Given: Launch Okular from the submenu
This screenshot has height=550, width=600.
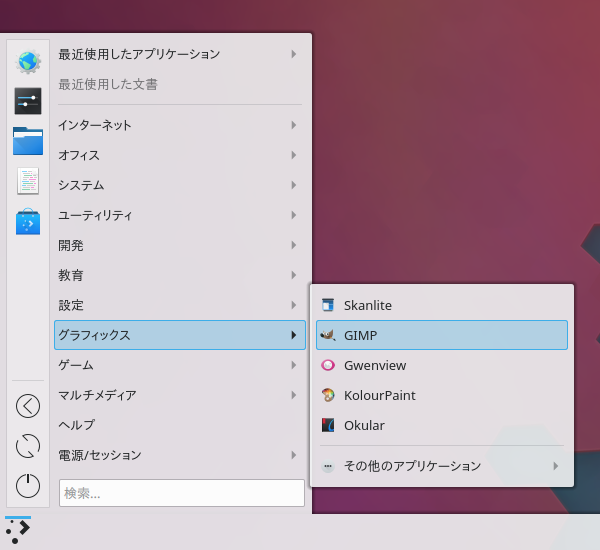Looking at the screenshot, I should point(442,425).
